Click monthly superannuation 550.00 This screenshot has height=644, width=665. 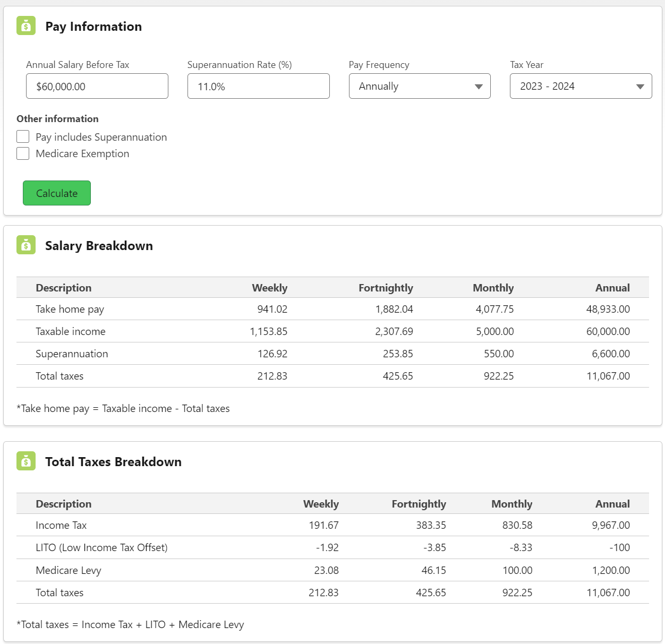pyautogui.click(x=499, y=354)
